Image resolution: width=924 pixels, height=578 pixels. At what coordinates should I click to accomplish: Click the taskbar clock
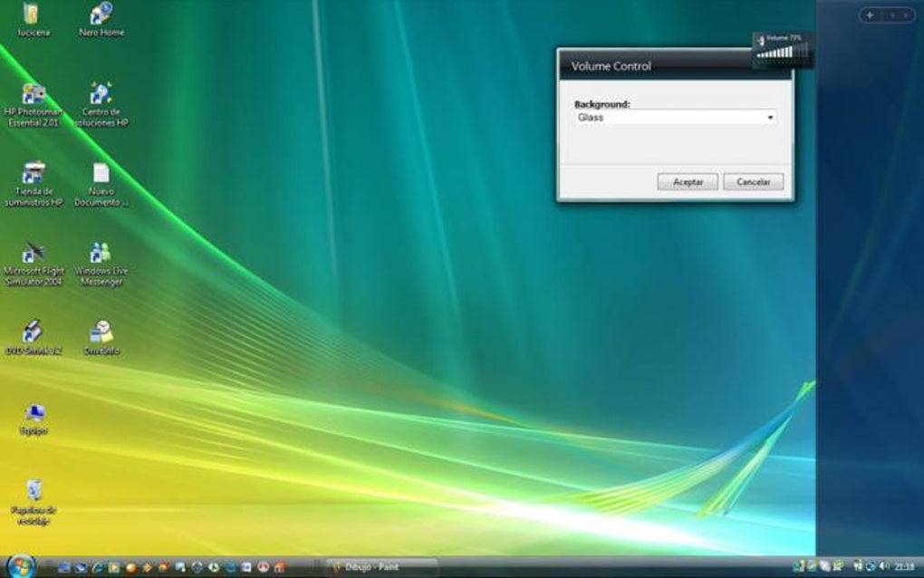coord(905,567)
